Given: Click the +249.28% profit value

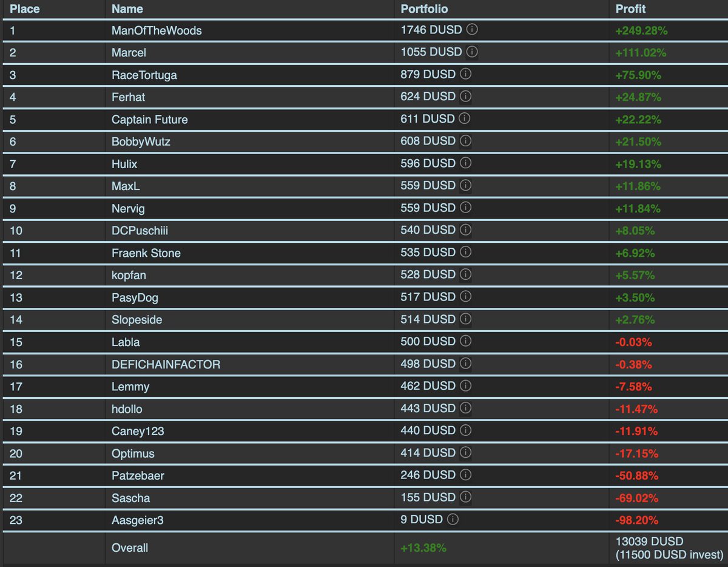Looking at the screenshot, I should tap(641, 30).
